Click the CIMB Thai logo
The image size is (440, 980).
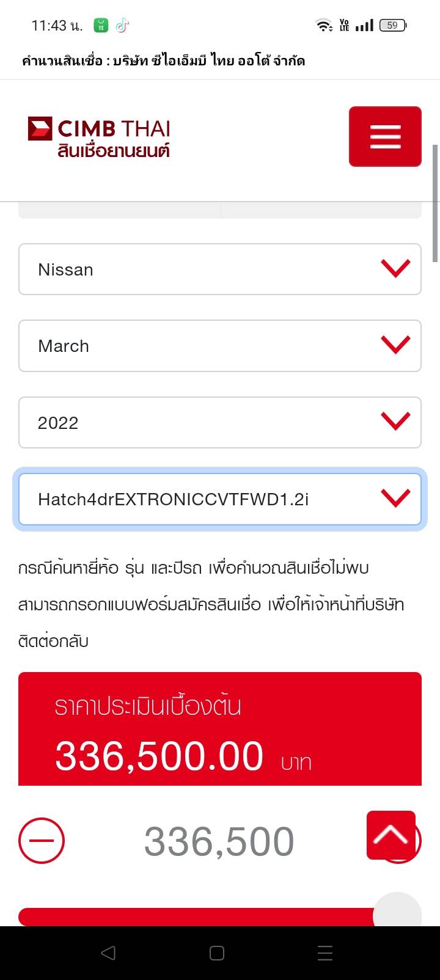99,137
